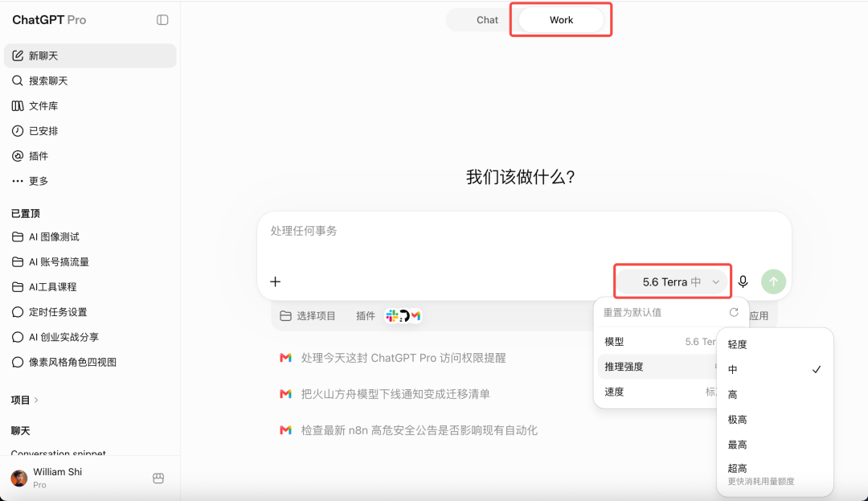Click the ChatGPT Pro title
868x501 pixels.
point(49,20)
